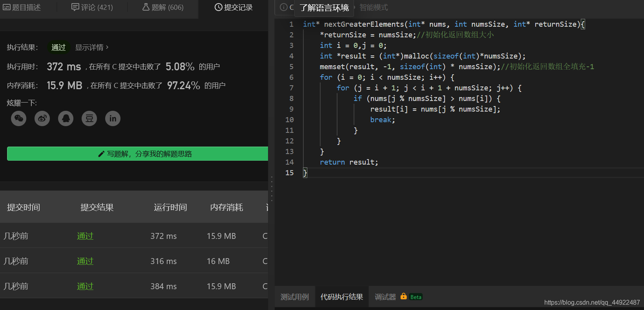The width and height of the screenshot is (644, 310).
Task: Click the 5.08% runtime percentile value
Action: (180, 66)
